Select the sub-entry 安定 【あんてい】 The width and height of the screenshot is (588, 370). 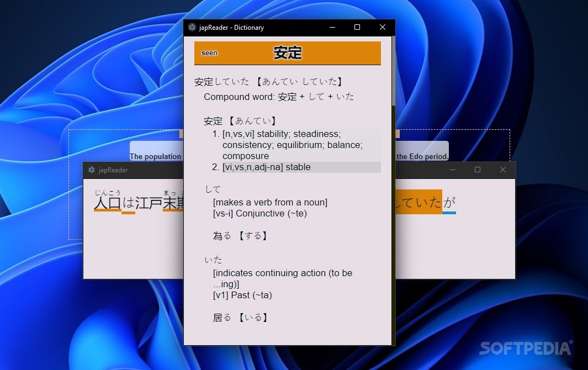pyautogui.click(x=240, y=121)
